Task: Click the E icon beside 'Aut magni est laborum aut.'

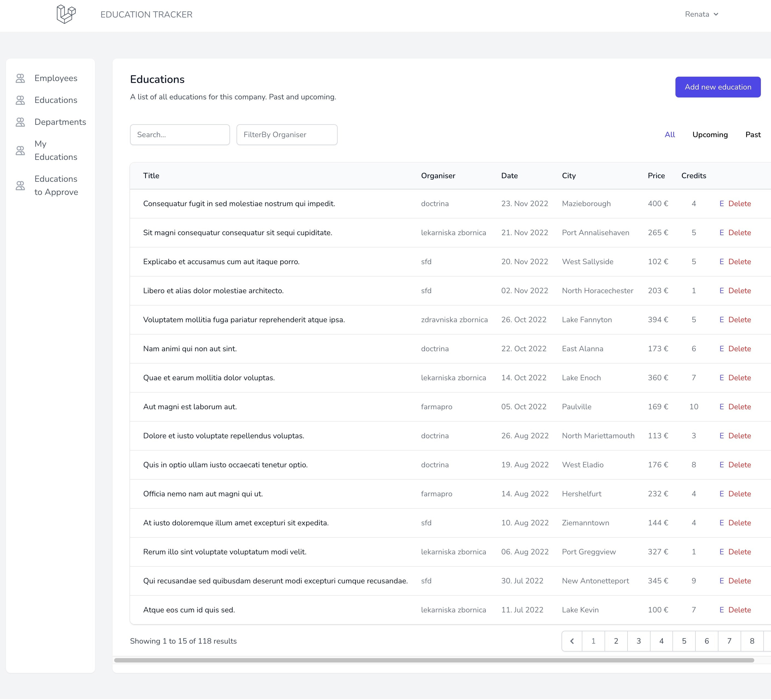Action: (x=722, y=407)
